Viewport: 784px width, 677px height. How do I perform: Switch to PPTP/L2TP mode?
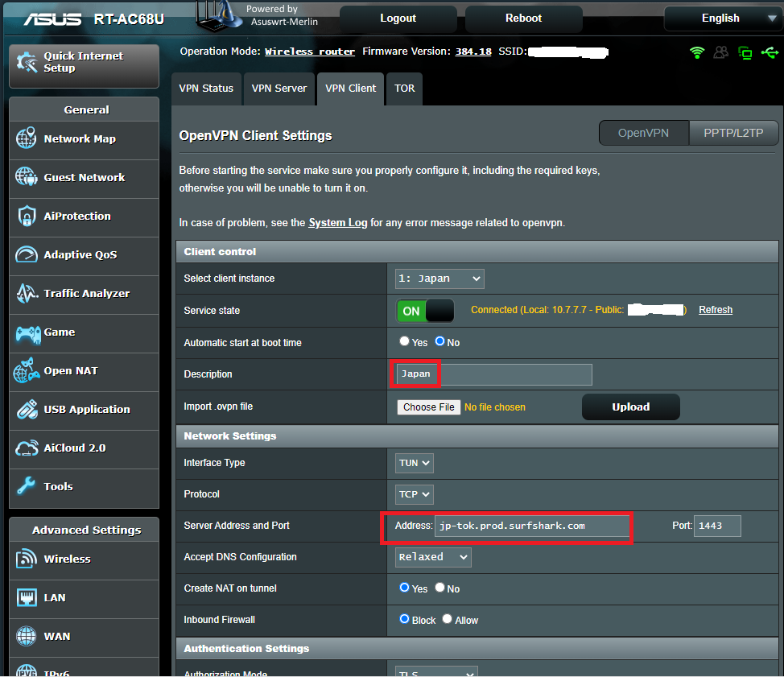[x=733, y=133]
